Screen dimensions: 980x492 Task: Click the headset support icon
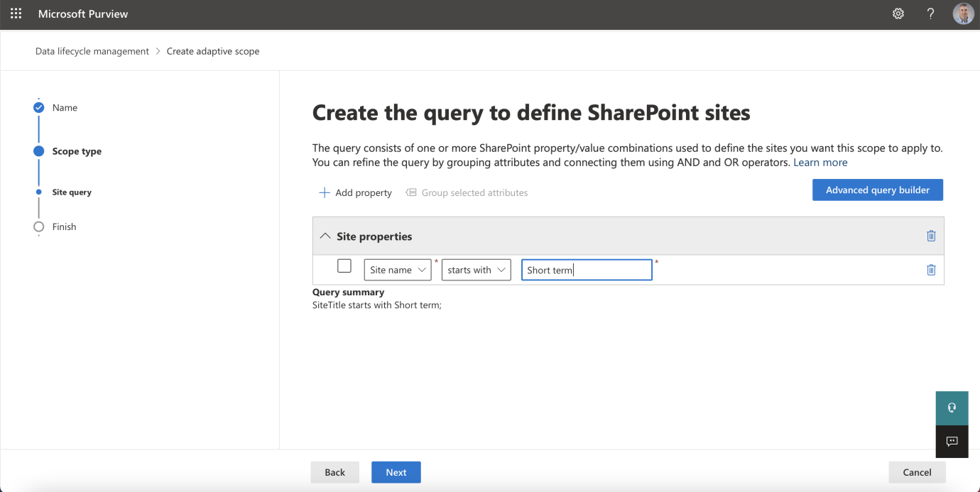(x=952, y=408)
